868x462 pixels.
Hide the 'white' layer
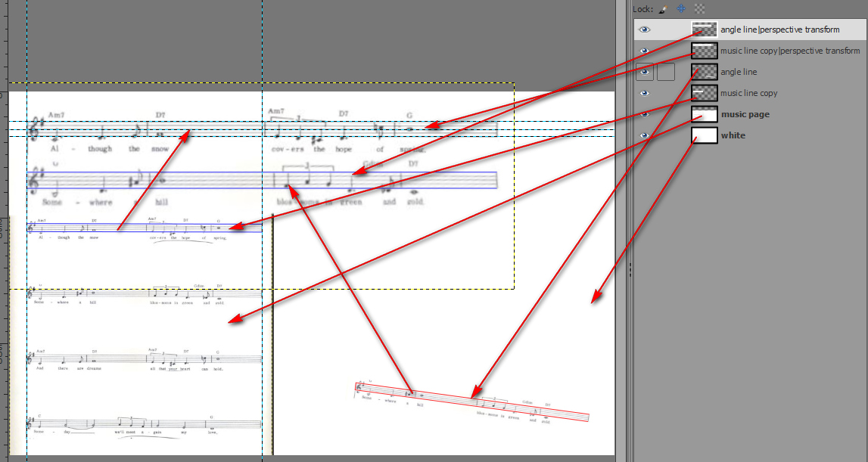(644, 135)
